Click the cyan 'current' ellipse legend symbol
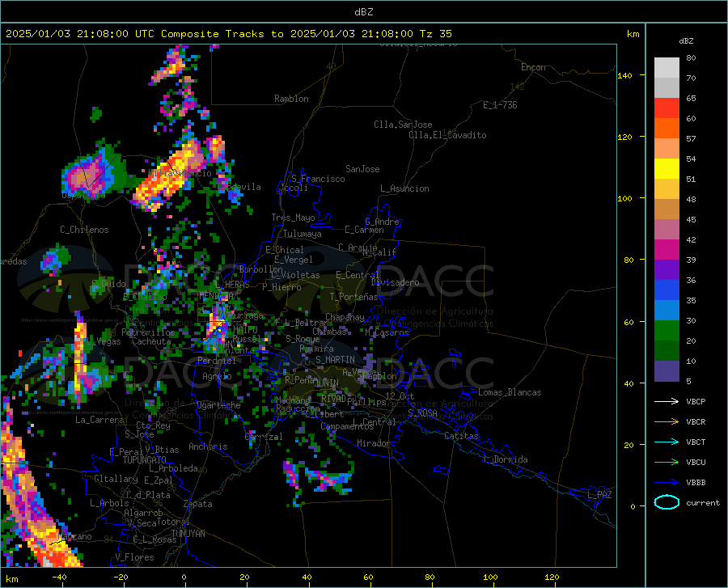Image resolution: width=728 pixels, height=588 pixels. coord(667,502)
